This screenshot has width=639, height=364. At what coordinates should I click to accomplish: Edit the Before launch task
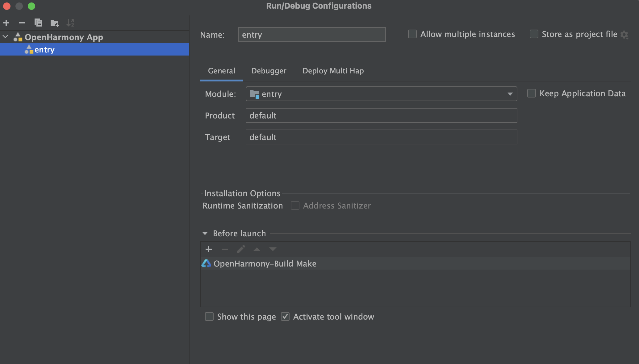[x=241, y=249]
